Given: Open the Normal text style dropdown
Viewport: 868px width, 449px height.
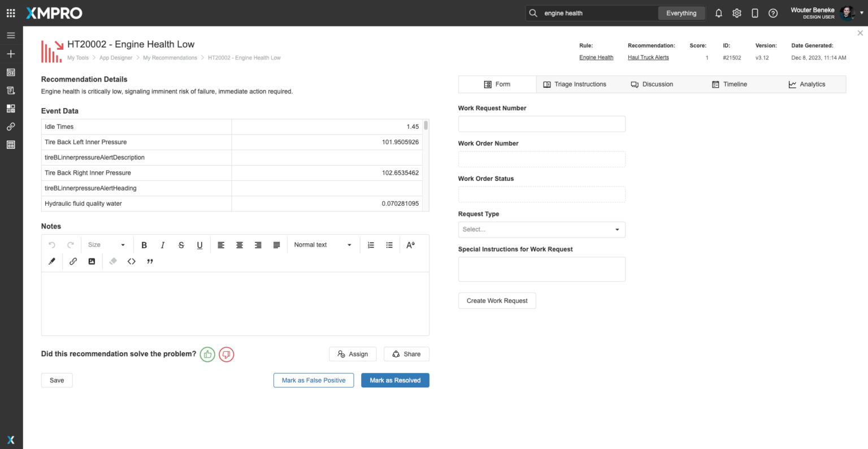Looking at the screenshot, I should (323, 245).
